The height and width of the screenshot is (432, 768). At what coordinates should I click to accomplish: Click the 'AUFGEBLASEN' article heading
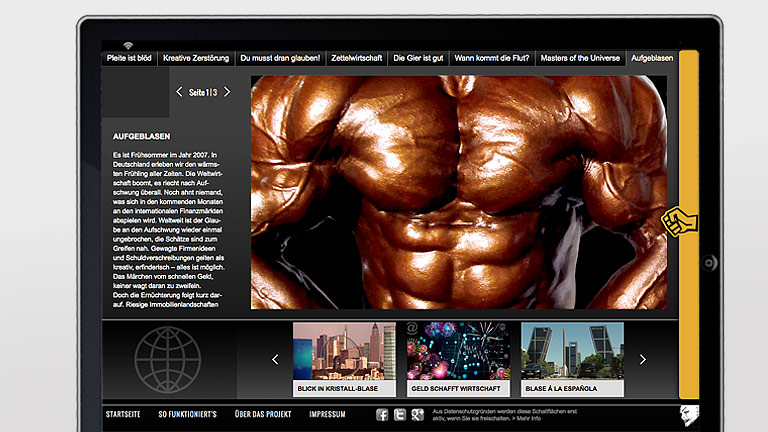pos(142,137)
